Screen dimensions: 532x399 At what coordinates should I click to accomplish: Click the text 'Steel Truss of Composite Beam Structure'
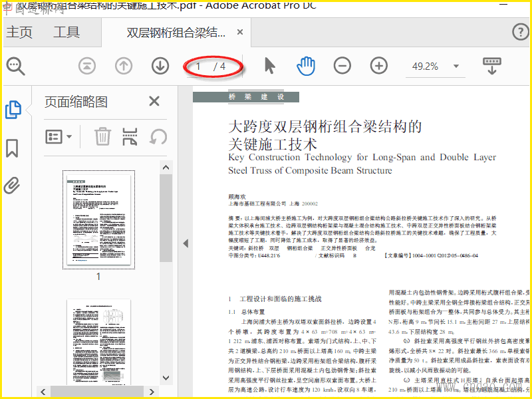(310, 170)
